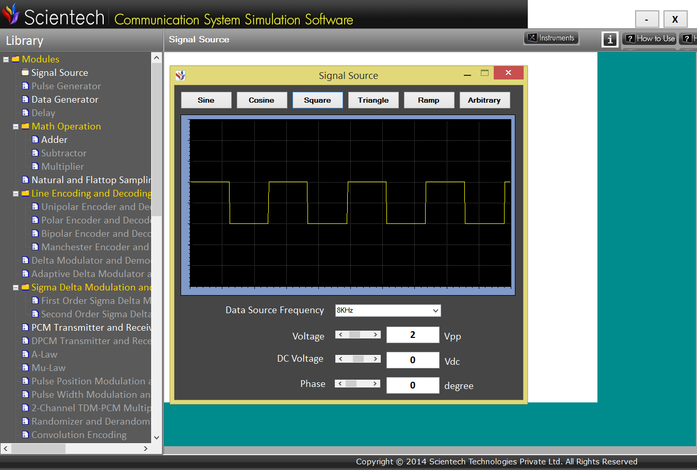Click the info icon in toolbar

610,39
